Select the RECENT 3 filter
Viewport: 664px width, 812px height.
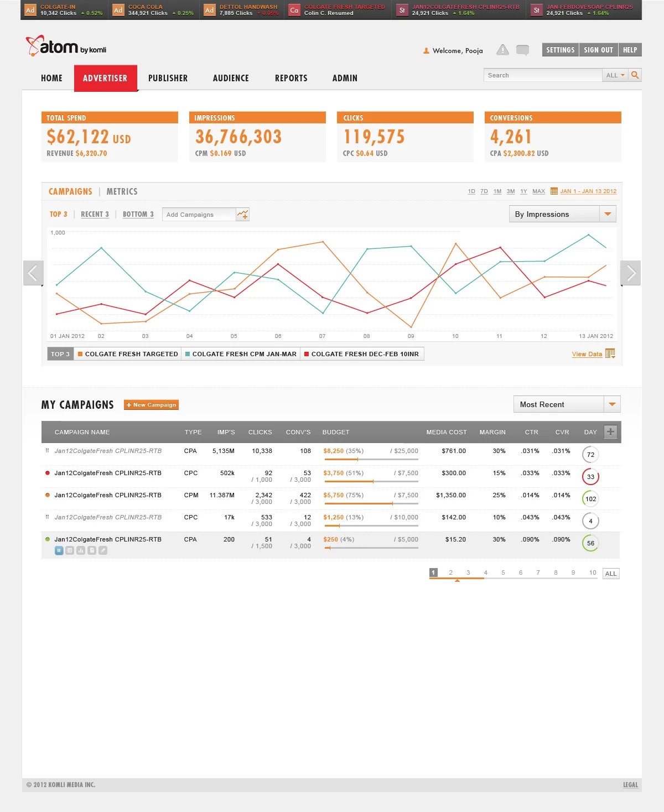(95, 214)
